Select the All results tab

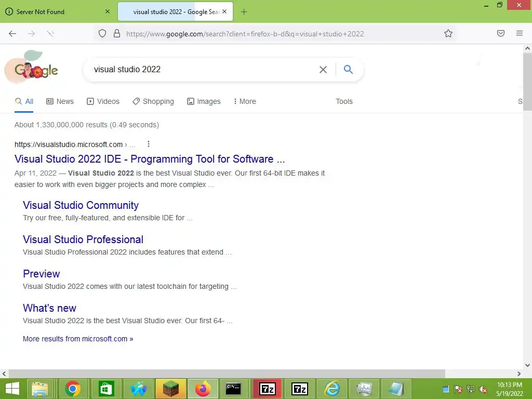pyautogui.click(x=24, y=101)
